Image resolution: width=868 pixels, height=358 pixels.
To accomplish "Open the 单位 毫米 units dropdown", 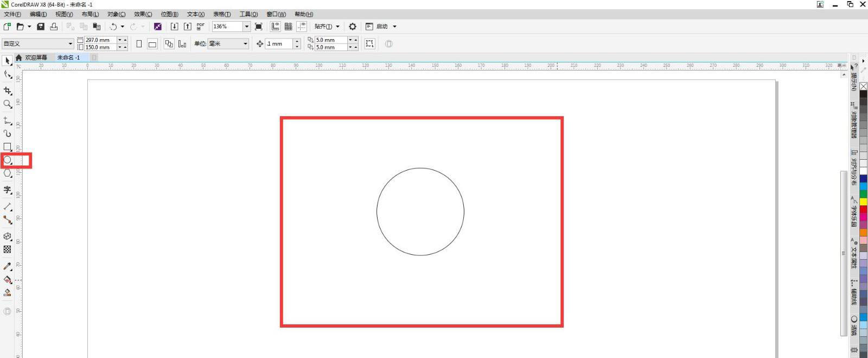I will coord(245,44).
